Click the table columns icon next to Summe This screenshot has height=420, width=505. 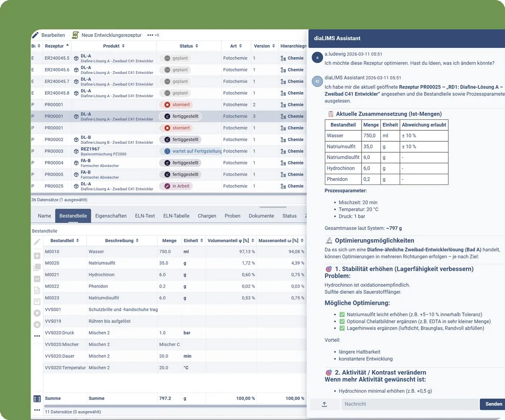[37, 399]
